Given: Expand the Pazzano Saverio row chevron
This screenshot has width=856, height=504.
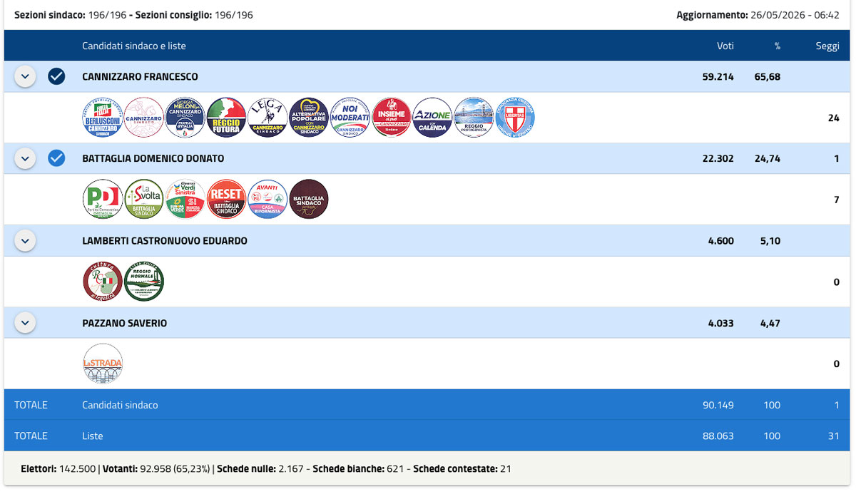Looking at the screenshot, I should (25, 323).
